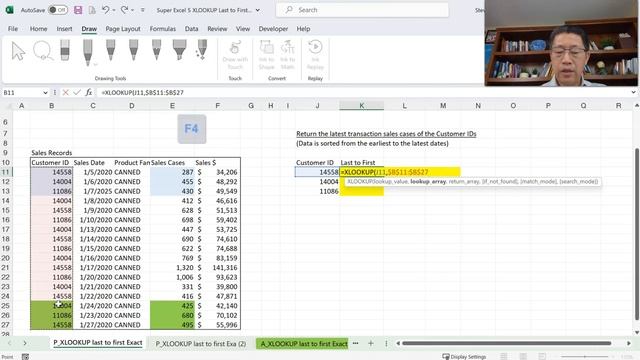Open the View tab
Image resolution: width=640 pixels, height=360 pixels.
click(242, 29)
